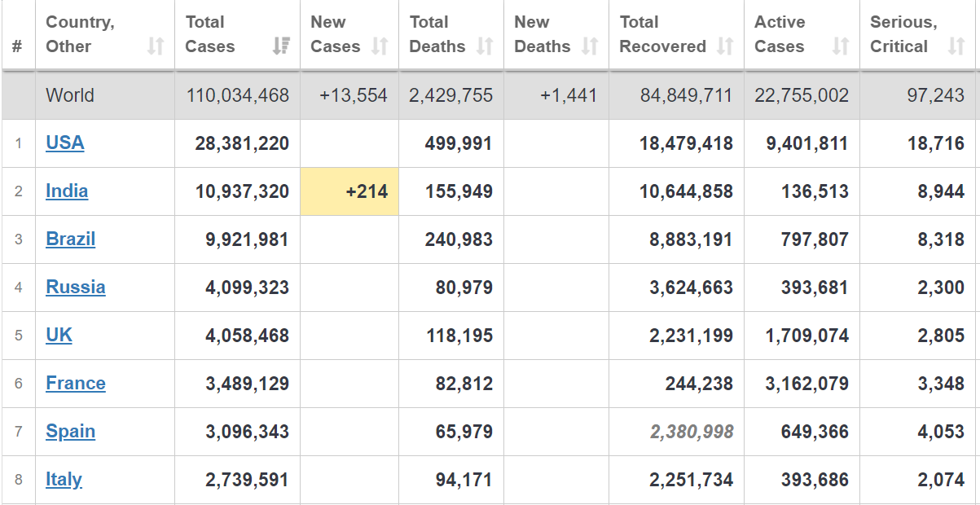The height and width of the screenshot is (505, 980).
Task: Click Spain's italic Total Recovered value
Action: (692, 432)
